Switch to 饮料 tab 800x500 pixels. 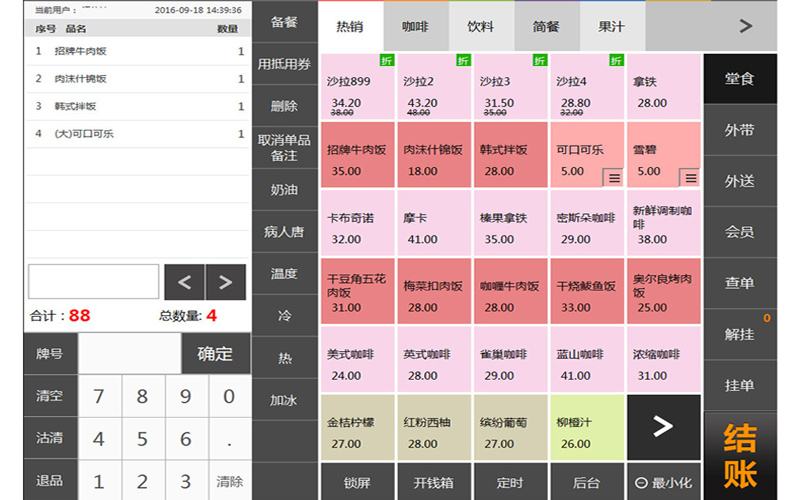pyautogui.click(x=481, y=26)
